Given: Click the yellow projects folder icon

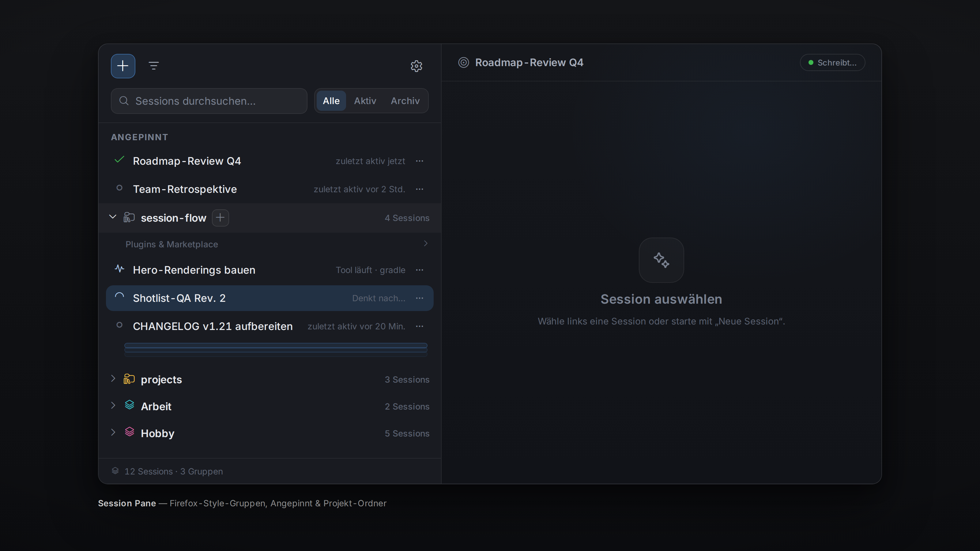Looking at the screenshot, I should click(129, 379).
